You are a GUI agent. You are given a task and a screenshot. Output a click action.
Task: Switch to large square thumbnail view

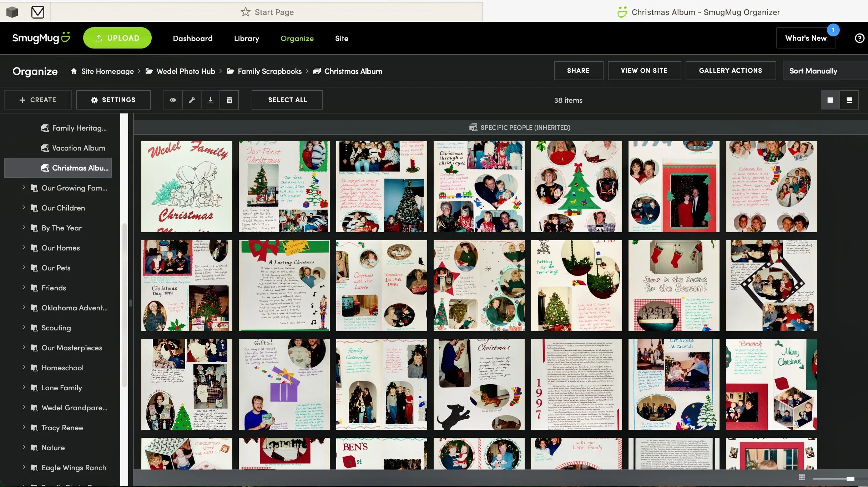(x=830, y=100)
